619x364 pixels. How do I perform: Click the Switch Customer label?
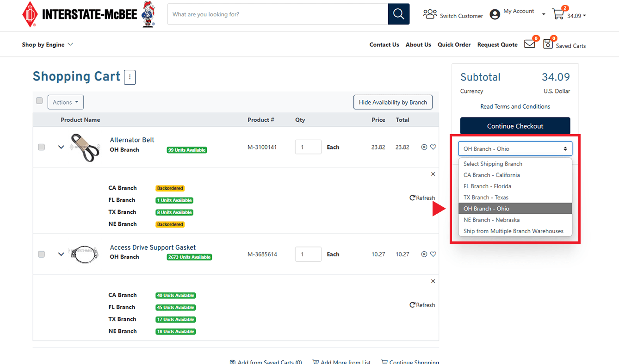(461, 16)
